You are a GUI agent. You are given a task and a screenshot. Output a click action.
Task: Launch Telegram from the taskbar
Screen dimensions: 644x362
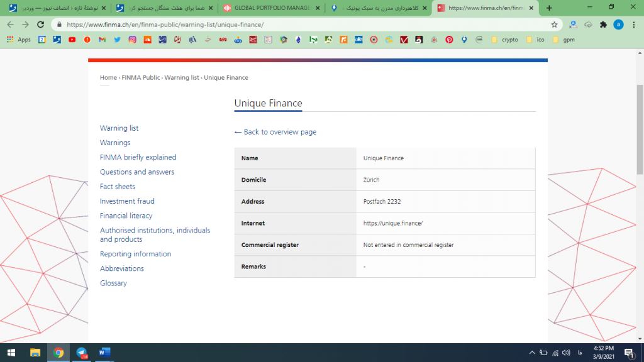coord(82,353)
